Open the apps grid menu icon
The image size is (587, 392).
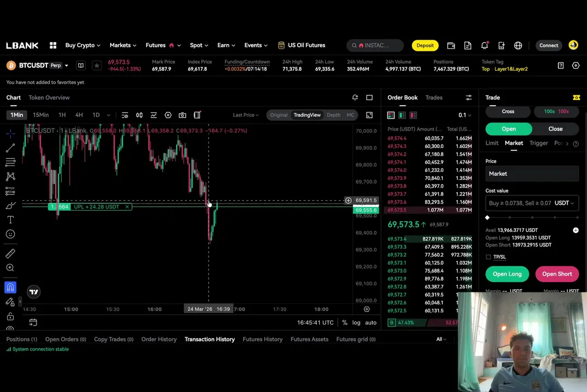click(x=53, y=45)
